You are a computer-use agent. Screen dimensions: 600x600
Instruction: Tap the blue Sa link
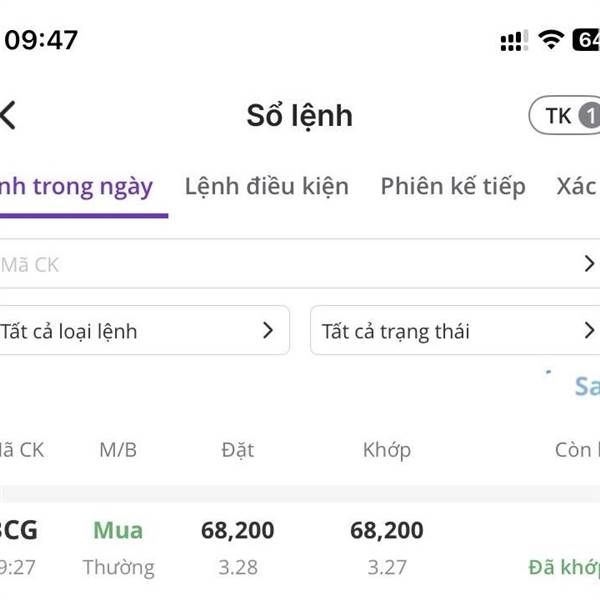point(586,387)
